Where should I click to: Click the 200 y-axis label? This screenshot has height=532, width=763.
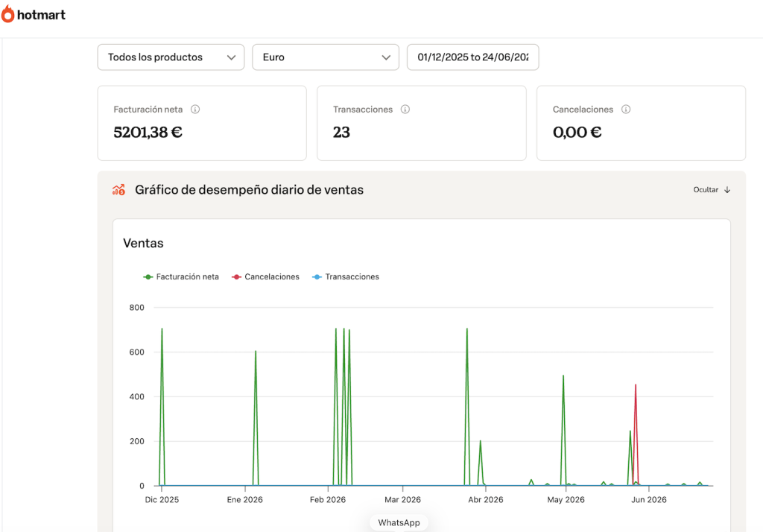137,441
